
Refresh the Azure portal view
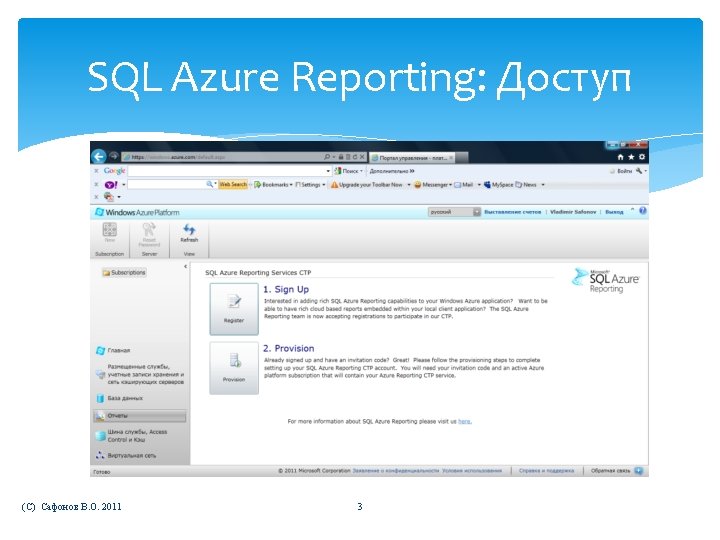tap(189, 233)
